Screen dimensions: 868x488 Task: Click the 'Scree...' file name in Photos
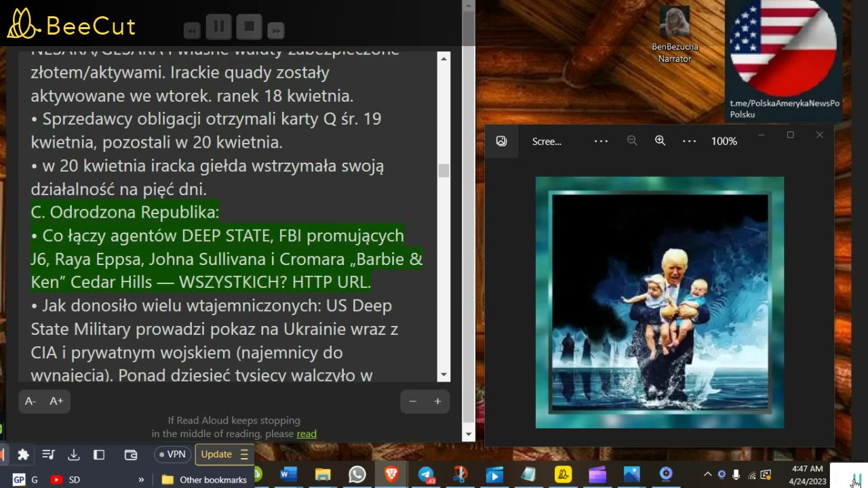pos(547,141)
